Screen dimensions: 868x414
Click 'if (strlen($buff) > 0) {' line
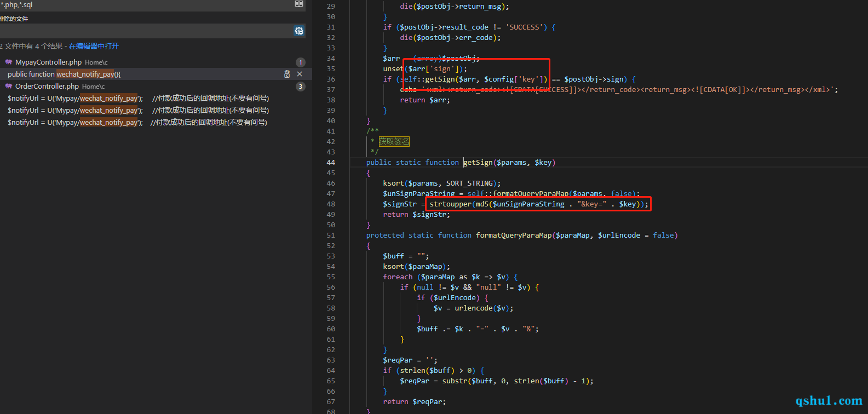pos(433,371)
